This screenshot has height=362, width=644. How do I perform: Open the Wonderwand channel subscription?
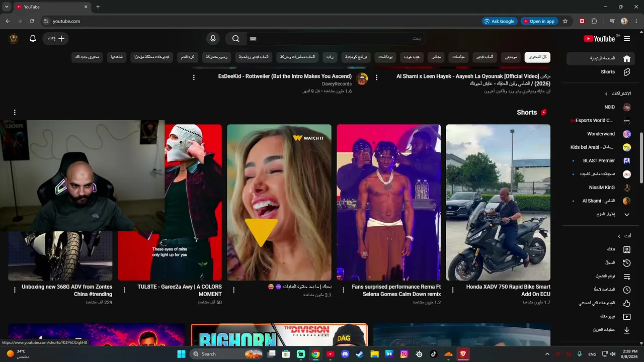coord(600,134)
